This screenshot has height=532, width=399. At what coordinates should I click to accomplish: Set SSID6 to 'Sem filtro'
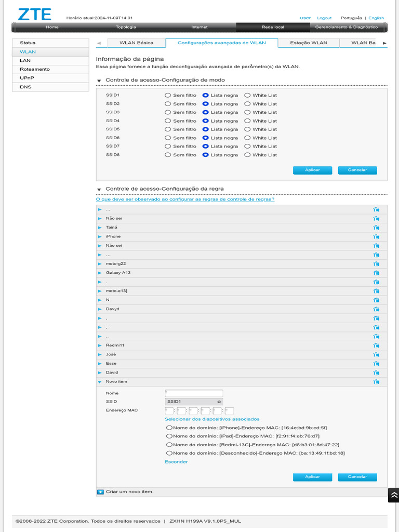point(168,138)
